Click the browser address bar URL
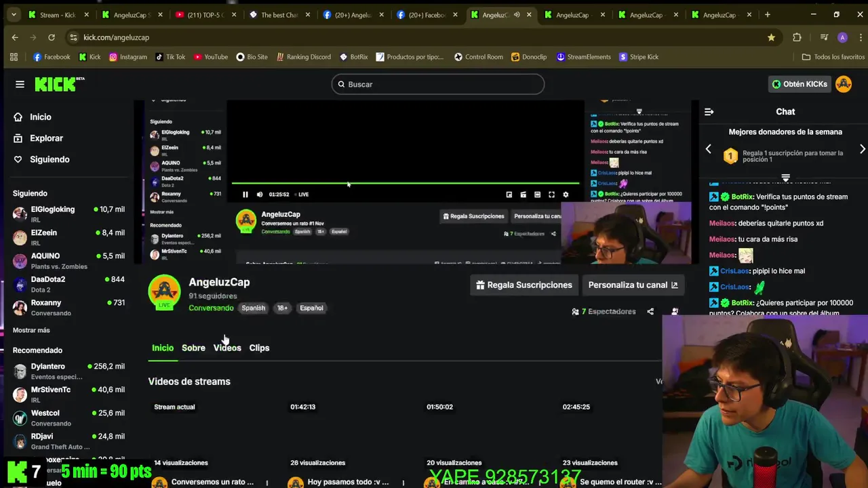The image size is (868, 488). pyautogui.click(x=116, y=37)
